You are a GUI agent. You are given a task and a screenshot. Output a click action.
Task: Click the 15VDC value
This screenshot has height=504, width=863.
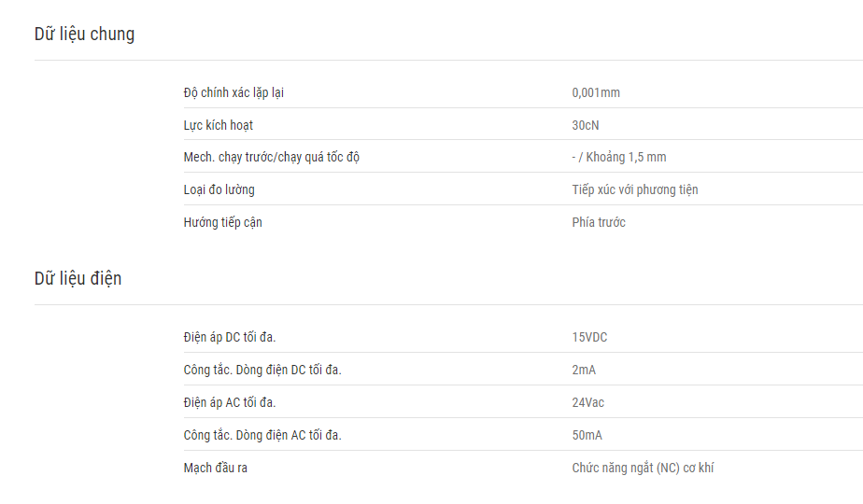(589, 337)
